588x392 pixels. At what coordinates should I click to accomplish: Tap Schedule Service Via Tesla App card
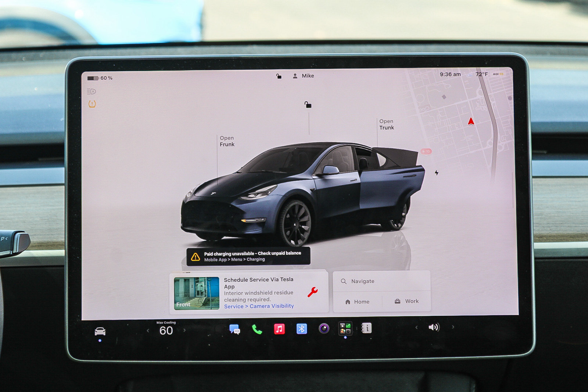tap(249, 292)
